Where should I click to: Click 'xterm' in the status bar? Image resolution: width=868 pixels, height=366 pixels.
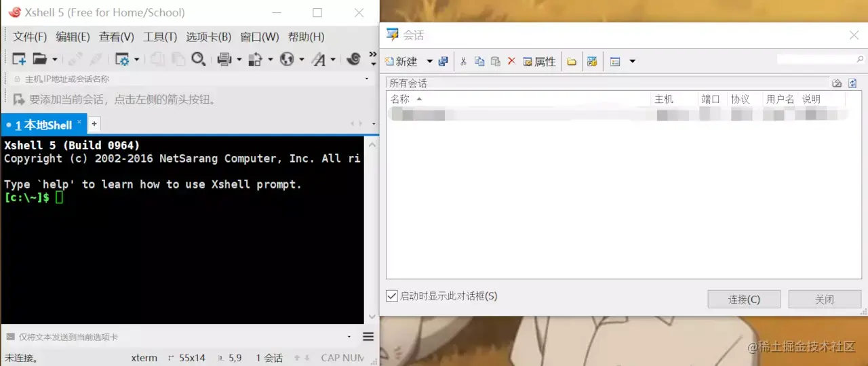[x=144, y=358]
